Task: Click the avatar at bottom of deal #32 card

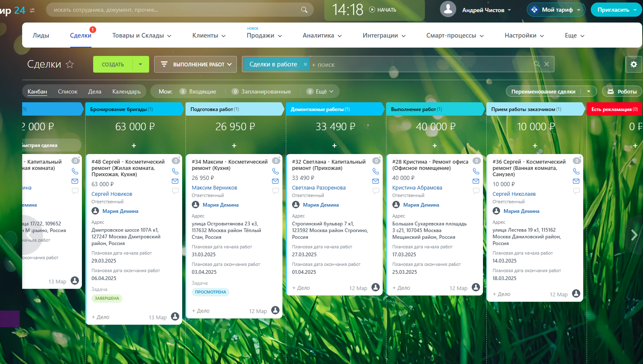Action: 376,287
